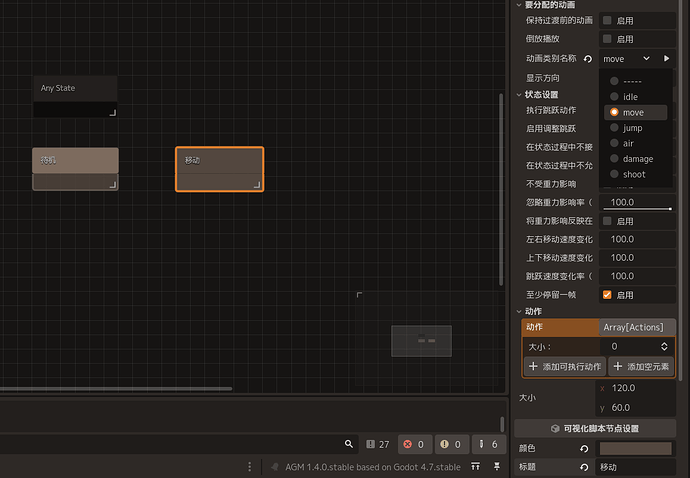The image size is (690, 478).
Task: Click the 大小 y value 60.0 field
Action: (x=636, y=408)
